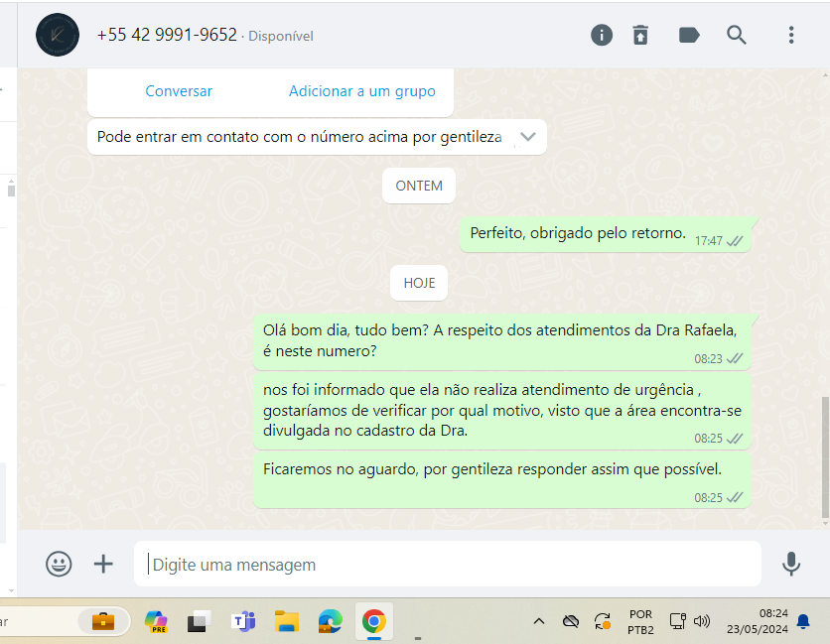The height and width of the screenshot is (644, 830).
Task: Click the label tag icon
Action: (x=689, y=35)
